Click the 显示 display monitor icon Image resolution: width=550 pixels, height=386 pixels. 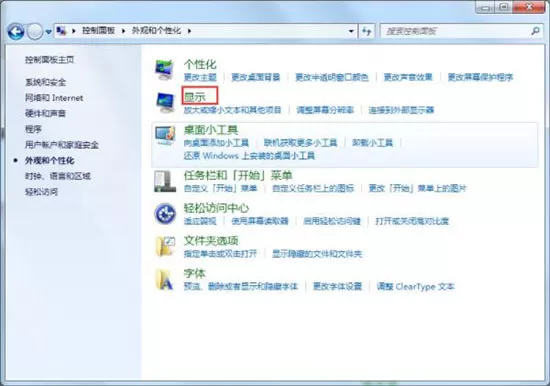coord(165,102)
